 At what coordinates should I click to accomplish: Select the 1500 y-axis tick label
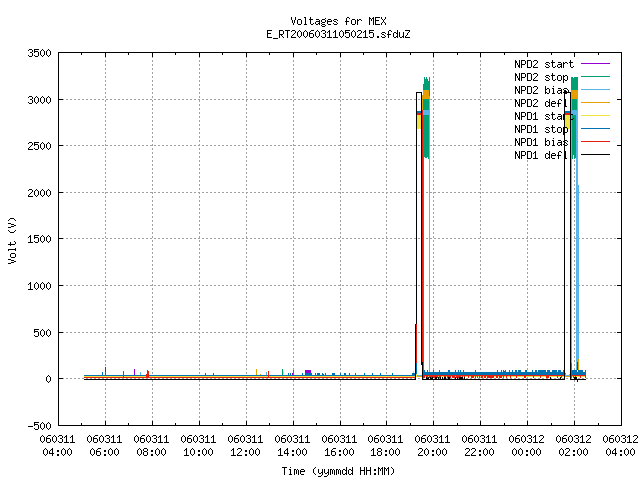39,240
